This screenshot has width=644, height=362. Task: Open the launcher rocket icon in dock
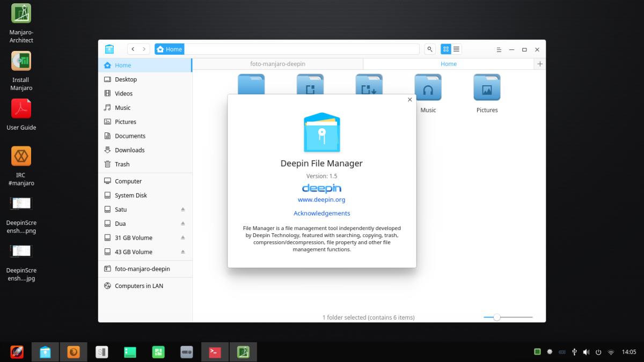point(17,352)
